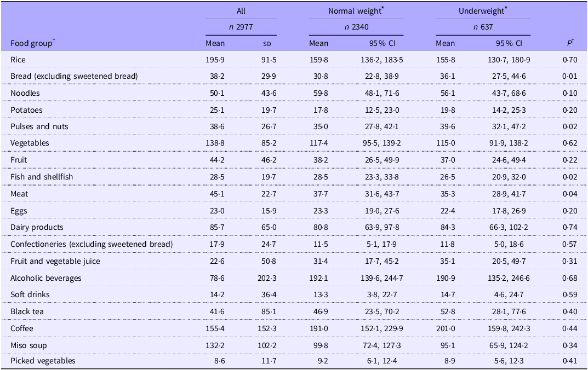
Task: Click the Fruit and vegetable juice label
Action: 55,261
